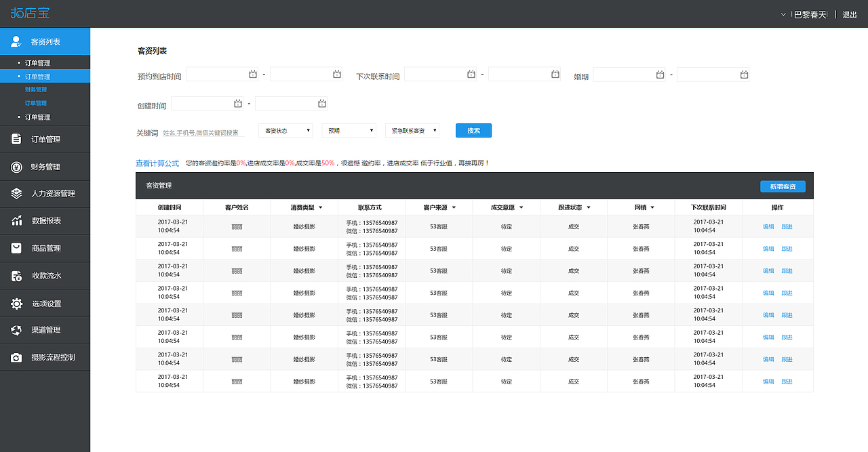The image size is (868, 452).
Task: Click the 婚期 end date field
Action: pyautogui.click(x=713, y=75)
